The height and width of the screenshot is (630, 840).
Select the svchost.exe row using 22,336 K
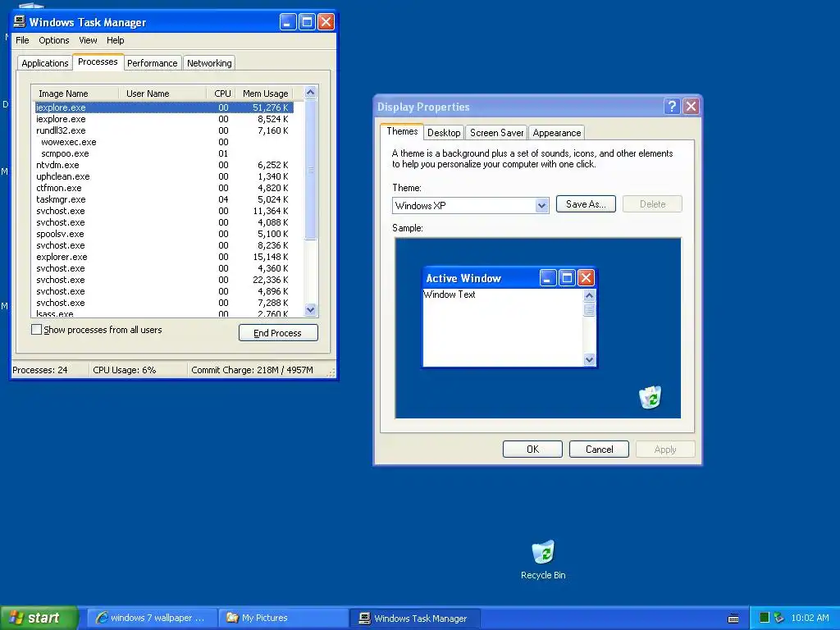163,280
